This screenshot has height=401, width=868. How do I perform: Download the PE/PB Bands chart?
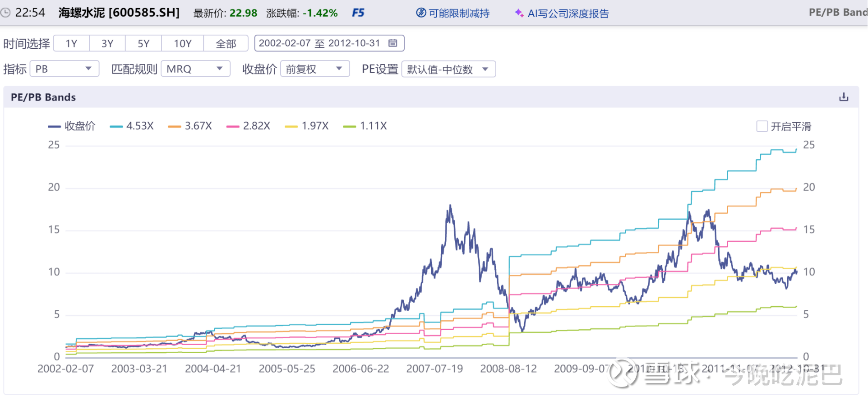click(x=844, y=97)
